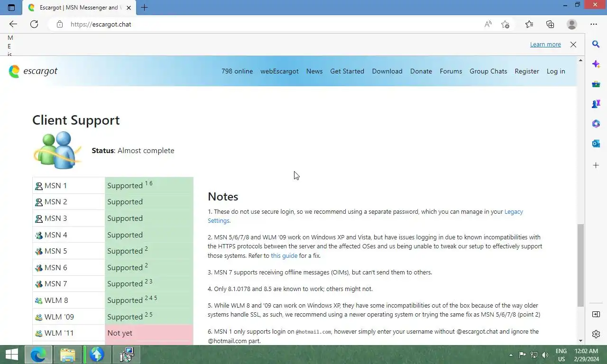Refresh the escargot.chat page
The image size is (607, 364).
click(34, 24)
